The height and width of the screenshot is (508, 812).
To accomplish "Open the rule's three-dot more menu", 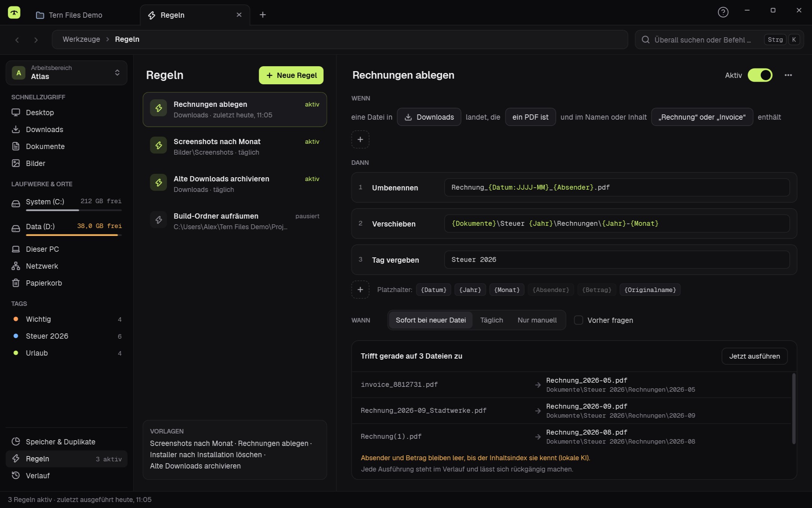I will pyautogui.click(x=788, y=75).
